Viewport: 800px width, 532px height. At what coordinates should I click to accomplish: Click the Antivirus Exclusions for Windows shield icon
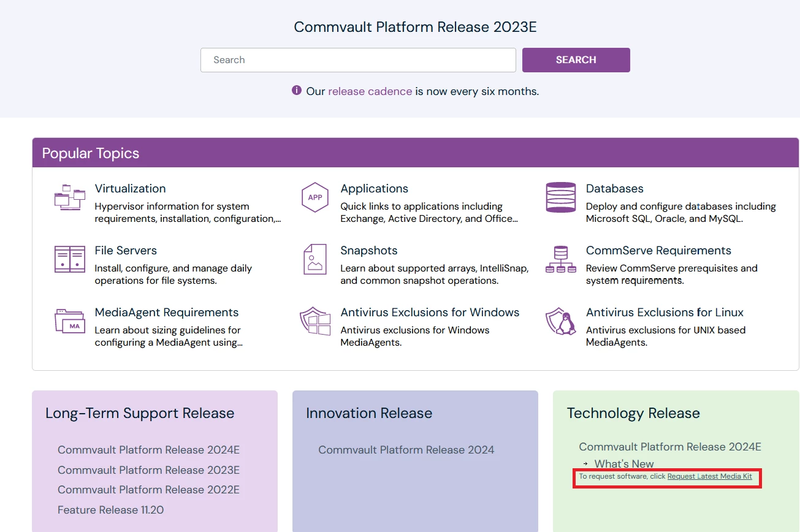(315, 321)
